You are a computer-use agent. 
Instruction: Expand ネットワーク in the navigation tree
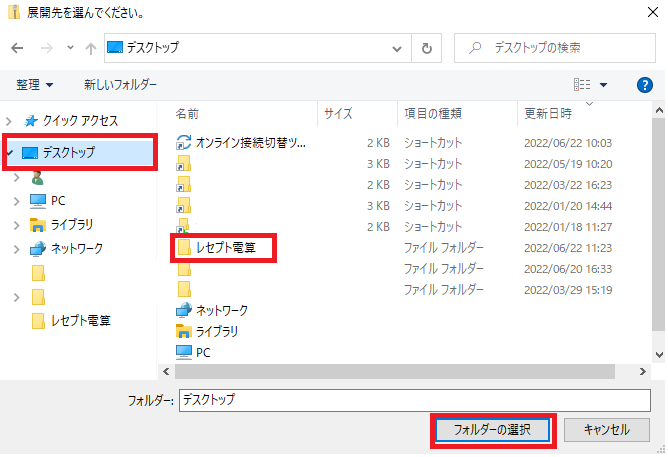(x=17, y=249)
